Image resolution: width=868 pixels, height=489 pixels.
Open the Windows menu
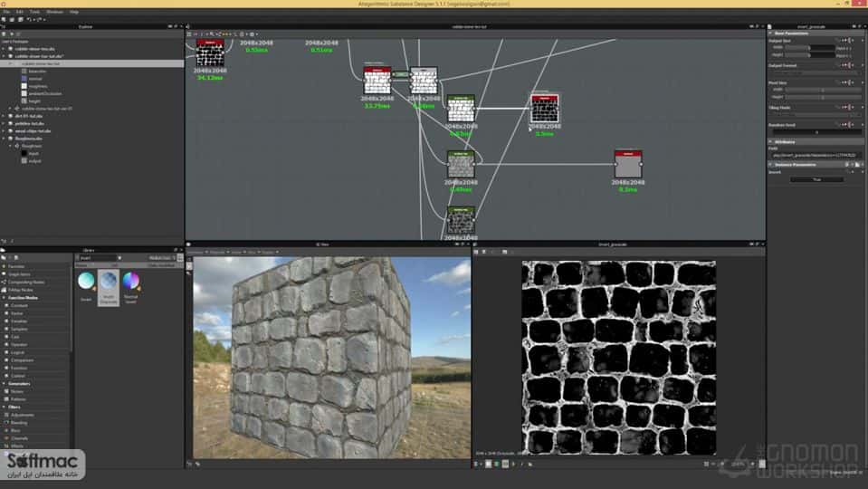[55, 12]
